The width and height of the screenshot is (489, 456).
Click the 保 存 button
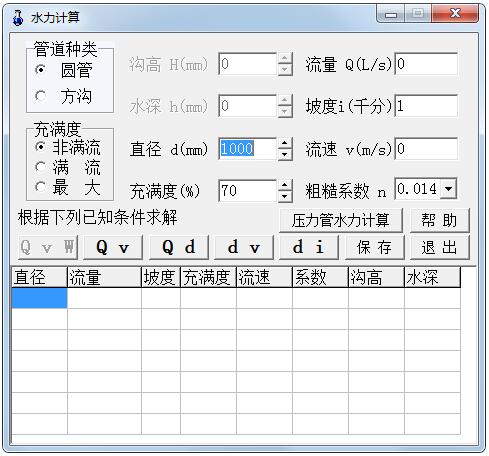375,247
